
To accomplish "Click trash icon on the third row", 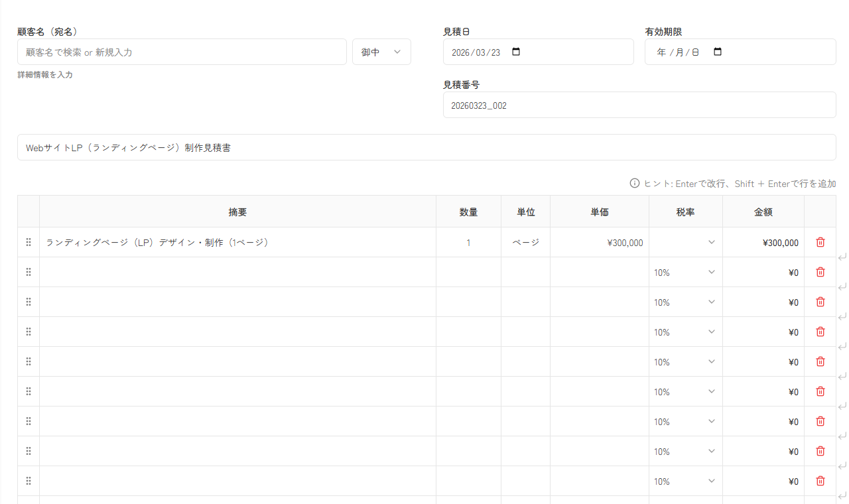I will pos(820,302).
